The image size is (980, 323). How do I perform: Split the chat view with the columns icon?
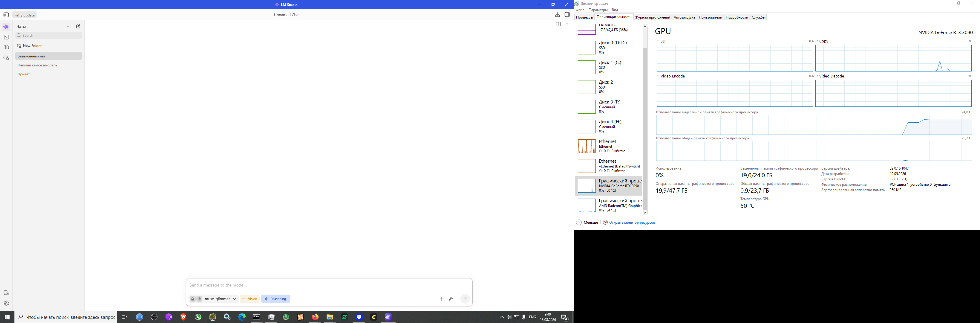pos(558,24)
